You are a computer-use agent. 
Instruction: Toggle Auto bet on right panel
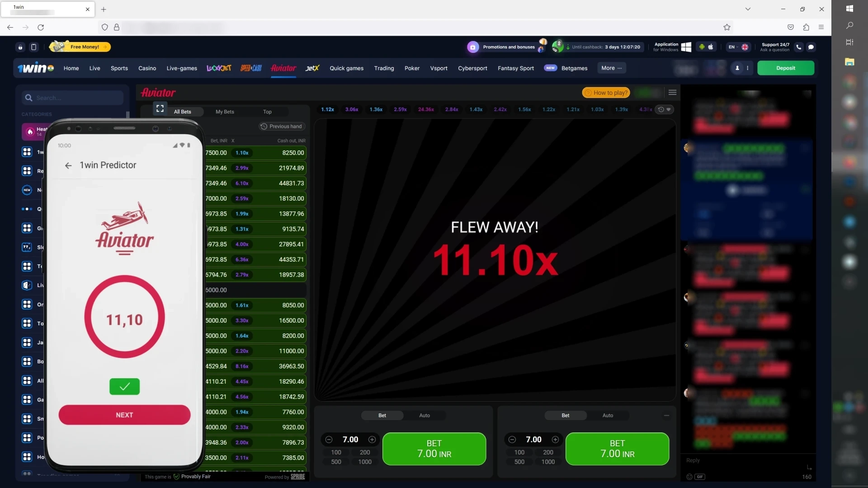(608, 415)
